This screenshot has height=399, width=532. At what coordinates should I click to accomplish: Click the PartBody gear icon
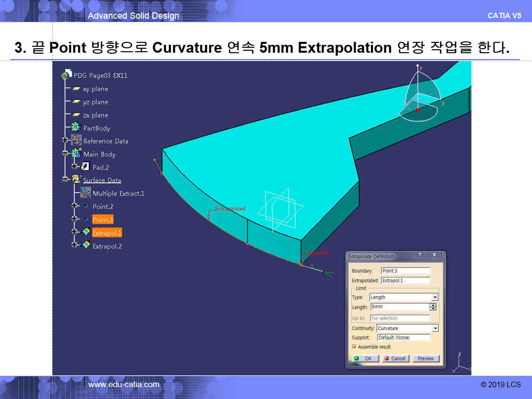point(76,128)
